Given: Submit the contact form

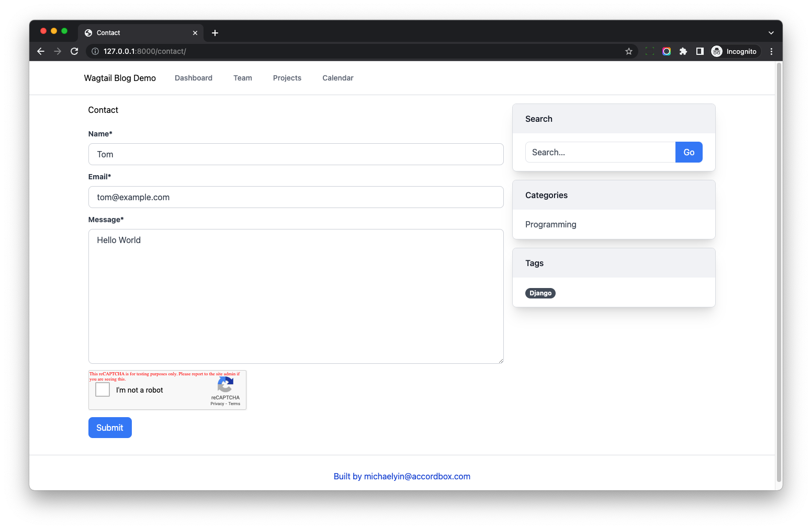Looking at the screenshot, I should pos(110,428).
